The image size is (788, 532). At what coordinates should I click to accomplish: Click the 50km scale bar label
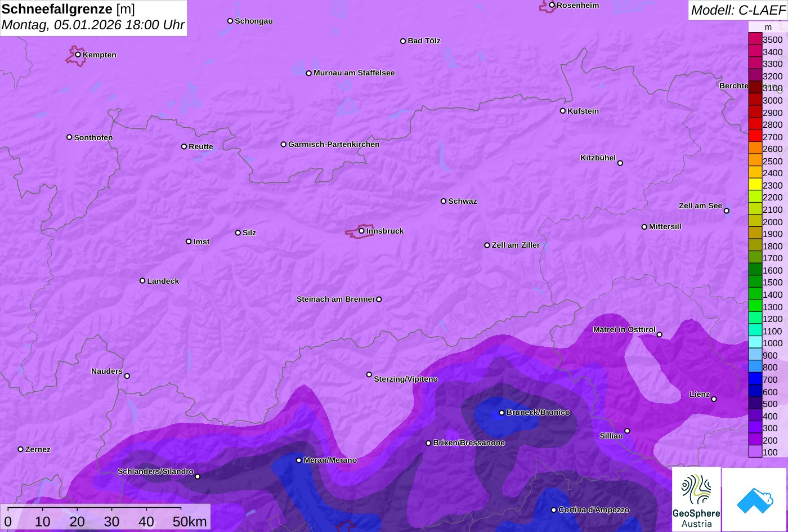190,522
